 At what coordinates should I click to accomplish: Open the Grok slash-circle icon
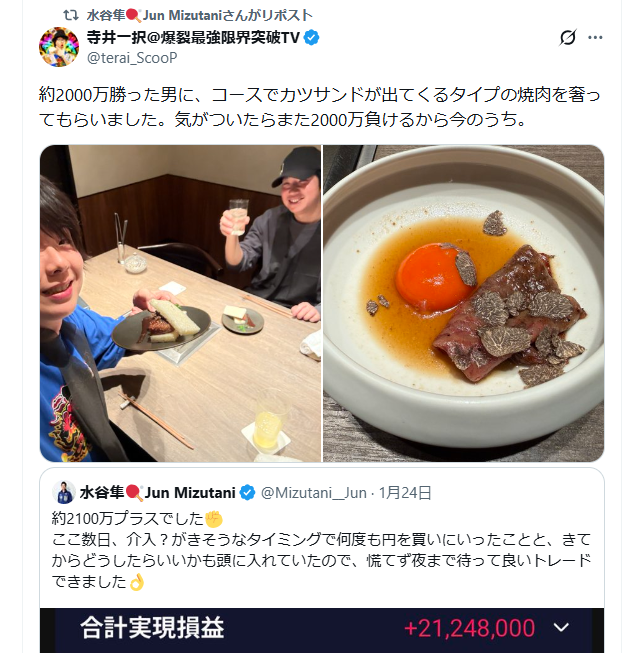click(x=568, y=37)
